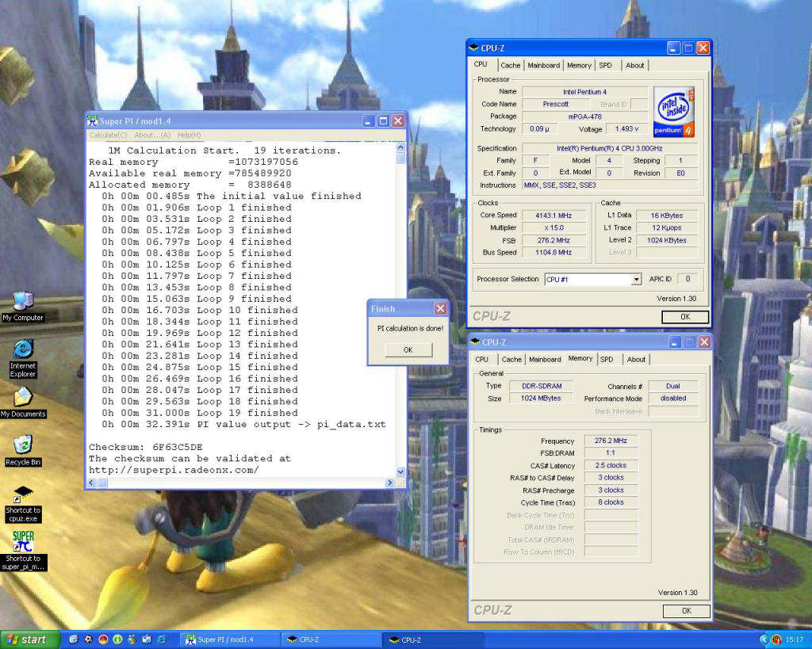The height and width of the screenshot is (649, 812).
Task: Select the CPU tab in the upper CPU-Z window
Action: coord(481,64)
